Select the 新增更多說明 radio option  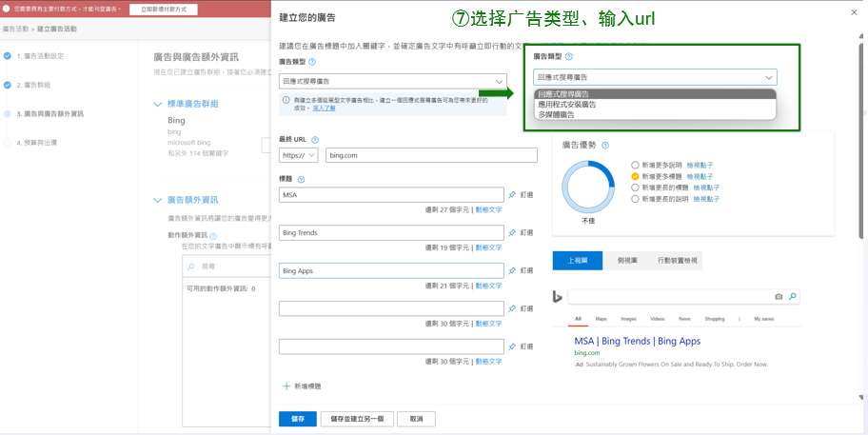pyautogui.click(x=635, y=165)
